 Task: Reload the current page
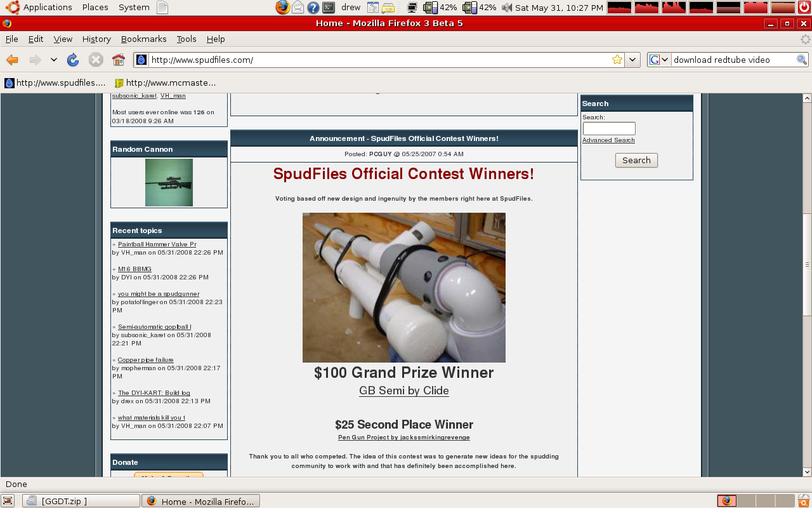click(73, 60)
